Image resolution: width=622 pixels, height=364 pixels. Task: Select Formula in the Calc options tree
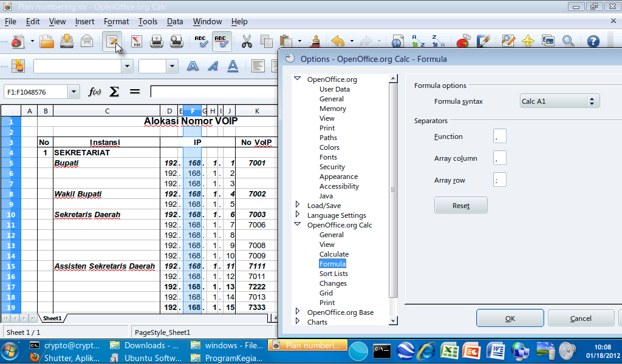[332, 263]
